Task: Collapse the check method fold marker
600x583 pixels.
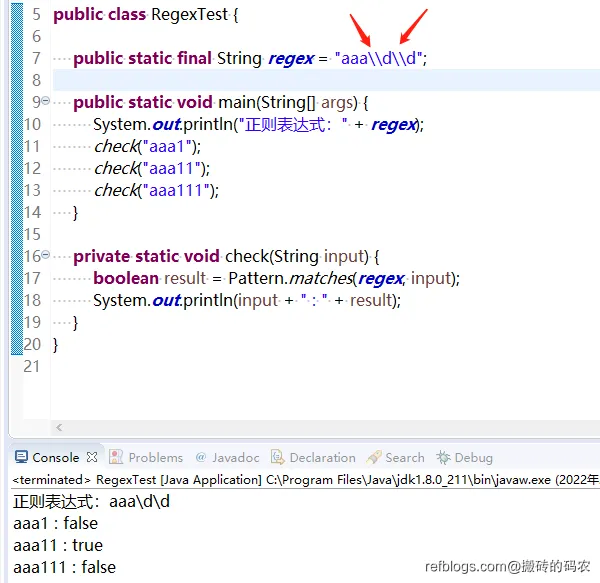Action: (46, 255)
